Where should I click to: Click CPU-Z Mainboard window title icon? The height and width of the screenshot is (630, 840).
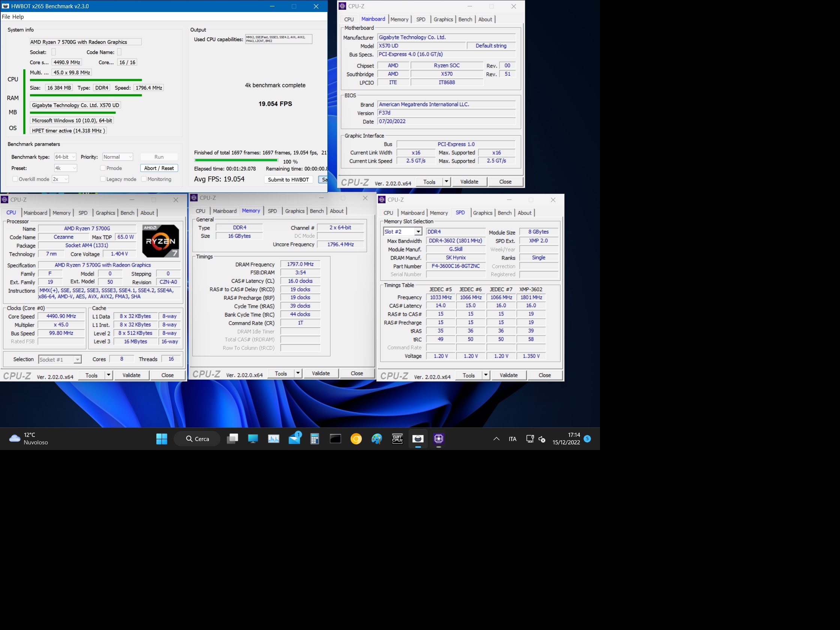pos(342,6)
